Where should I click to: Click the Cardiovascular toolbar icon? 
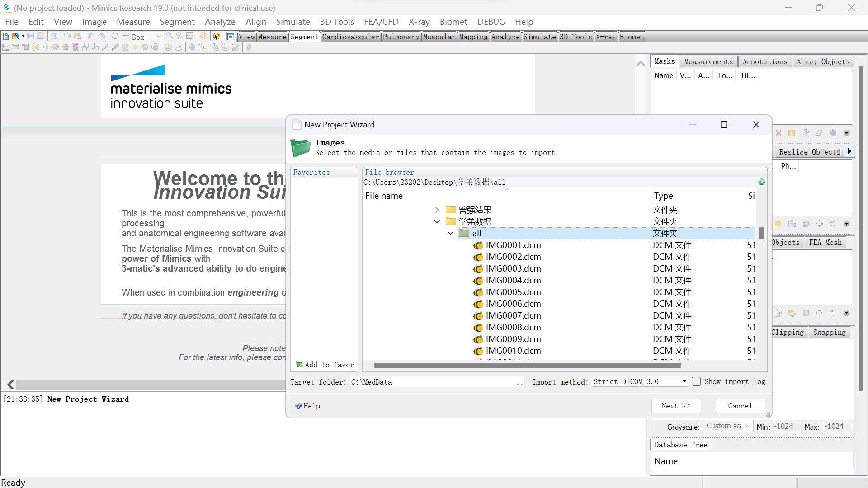351,37
